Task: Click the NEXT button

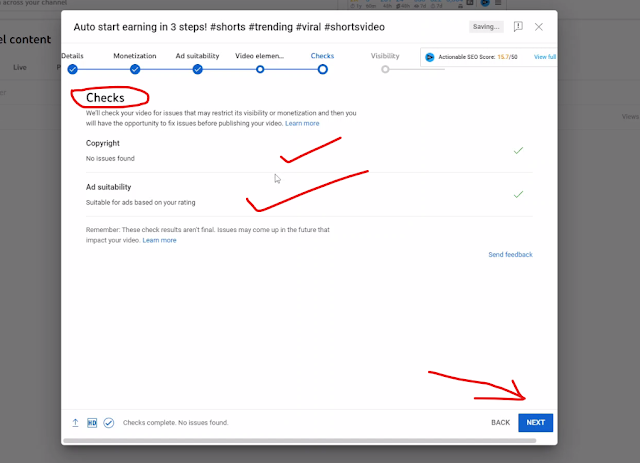Action: pos(536,423)
